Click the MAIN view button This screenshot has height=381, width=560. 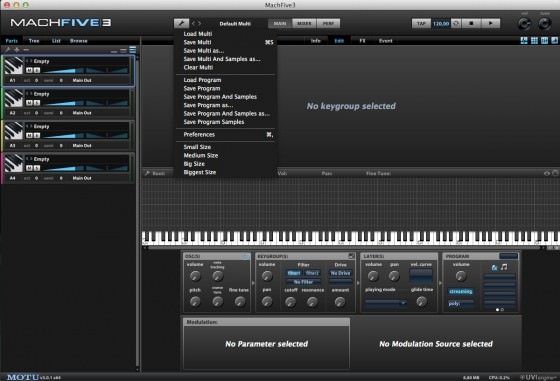click(x=280, y=24)
